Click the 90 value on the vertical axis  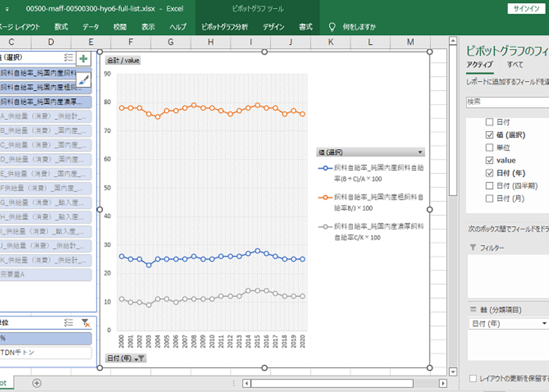[107, 74]
